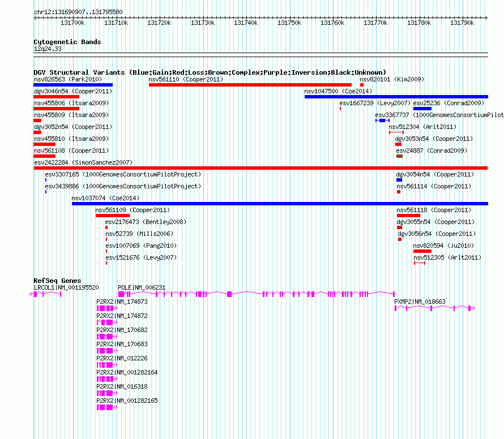Open dgv3052n54 (Cooper2011) variant label

tap(73, 127)
